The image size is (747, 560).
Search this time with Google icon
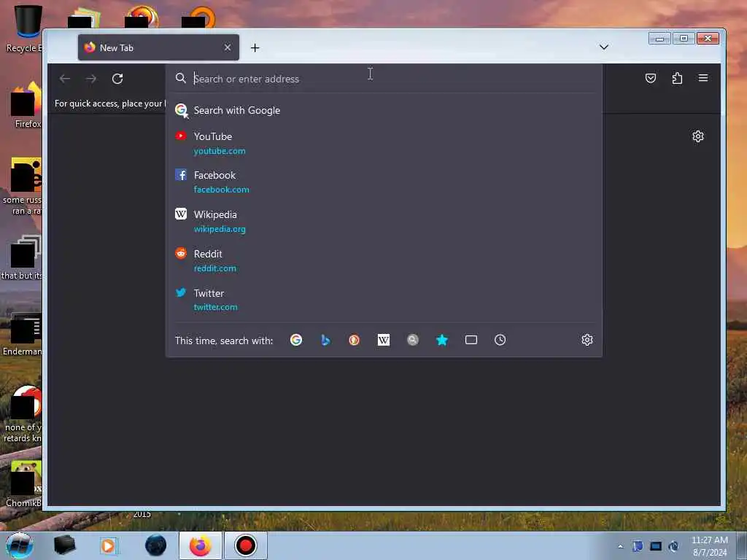click(x=296, y=340)
